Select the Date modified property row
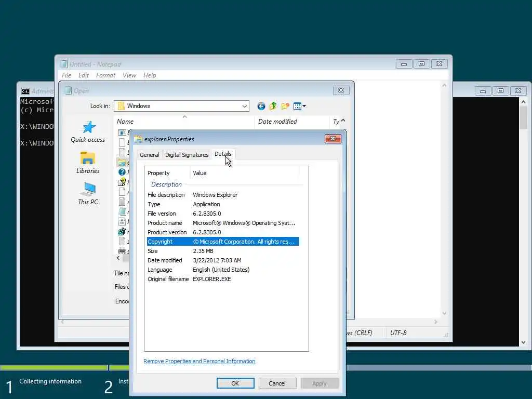The height and width of the screenshot is (399, 532). [223, 260]
